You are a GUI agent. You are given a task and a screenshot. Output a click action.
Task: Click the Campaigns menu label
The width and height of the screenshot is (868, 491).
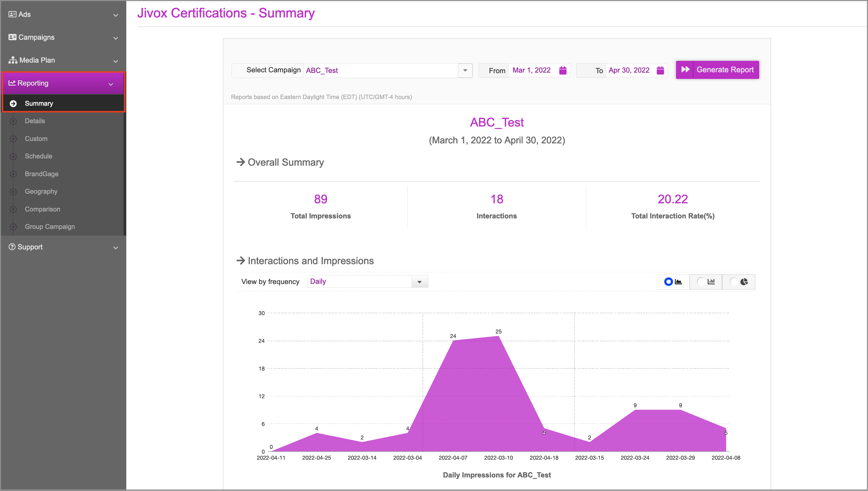[x=36, y=37]
